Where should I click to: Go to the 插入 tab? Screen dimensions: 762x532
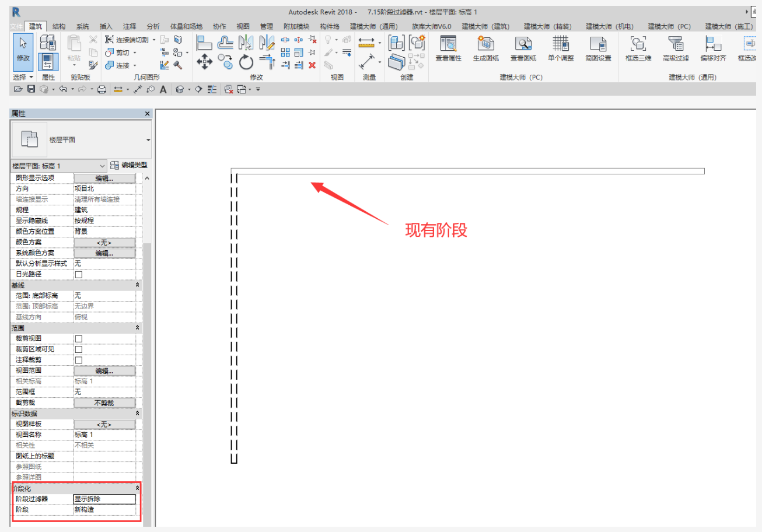coord(106,26)
